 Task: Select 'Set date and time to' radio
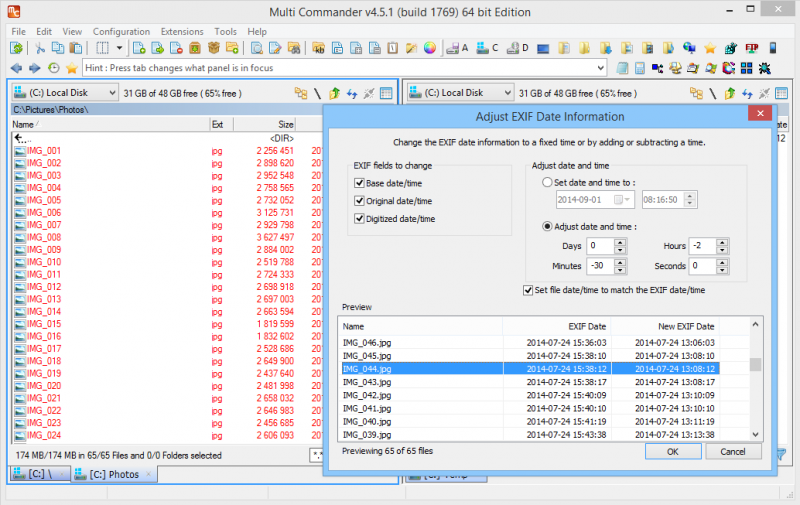[547, 182]
